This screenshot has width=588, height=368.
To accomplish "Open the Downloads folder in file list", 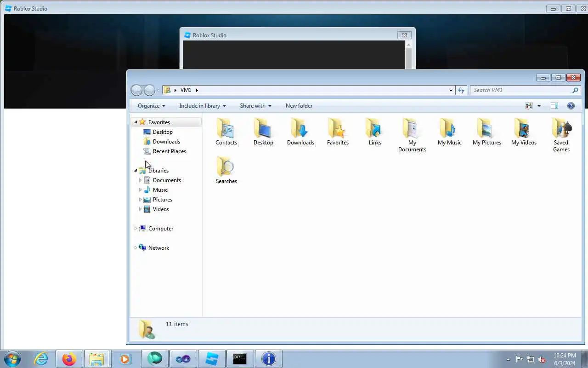I will (300, 132).
